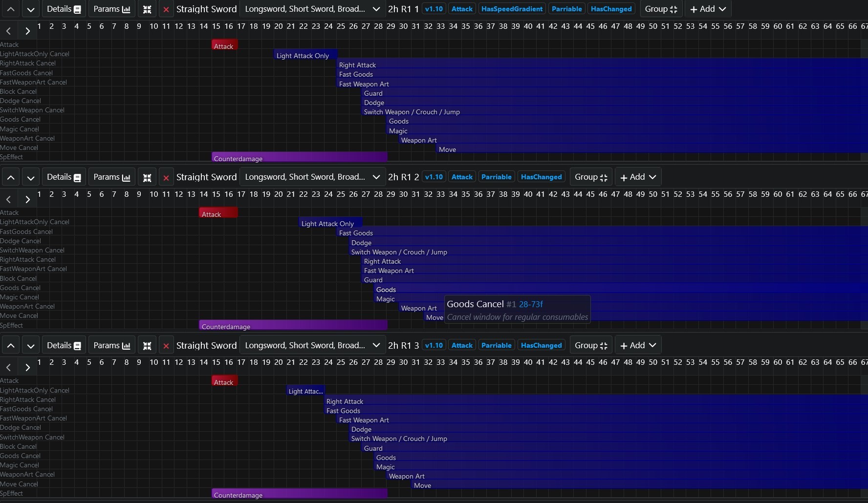Click frame 30 in 2h R1 1 ruler
Screen dimensions: 868x503
pyautogui.click(x=403, y=26)
